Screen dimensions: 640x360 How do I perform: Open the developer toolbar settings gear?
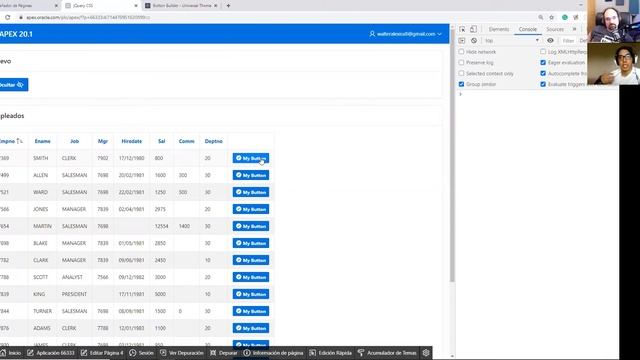426,353
